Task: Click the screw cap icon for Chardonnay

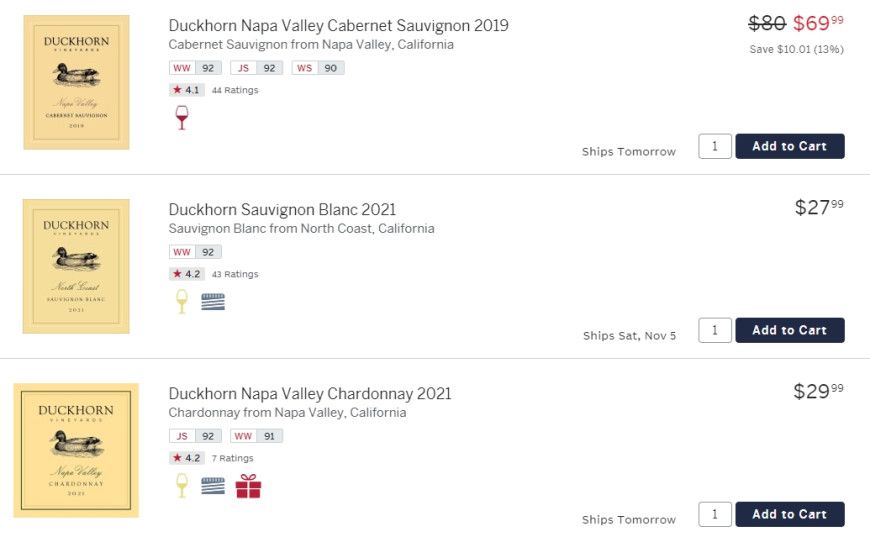Action: [x=213, y=486]
